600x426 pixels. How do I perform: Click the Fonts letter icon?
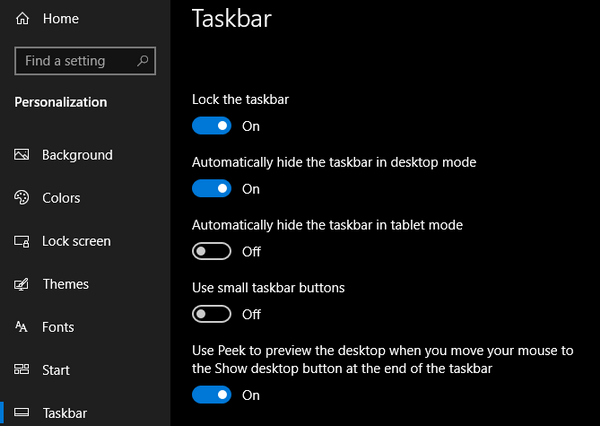(x=22, y=327)
